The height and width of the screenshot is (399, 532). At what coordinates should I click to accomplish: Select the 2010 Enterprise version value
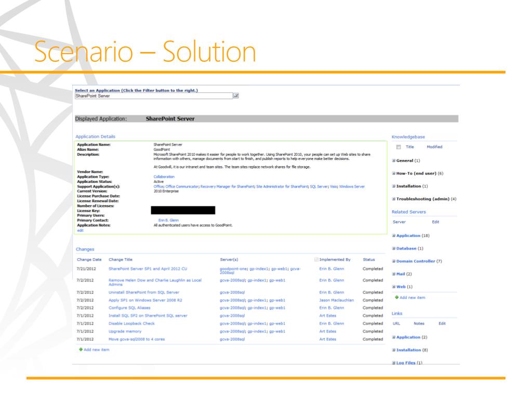tap(166, 191)
